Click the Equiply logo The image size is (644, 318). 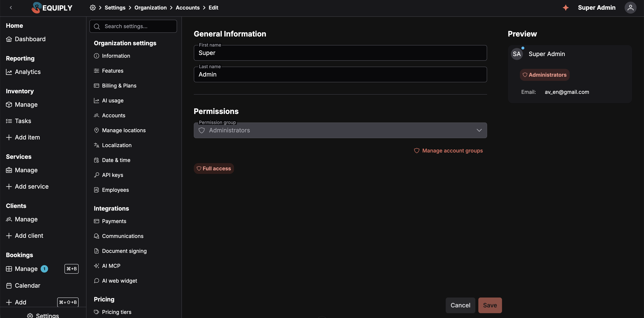[x=52, y=8]
